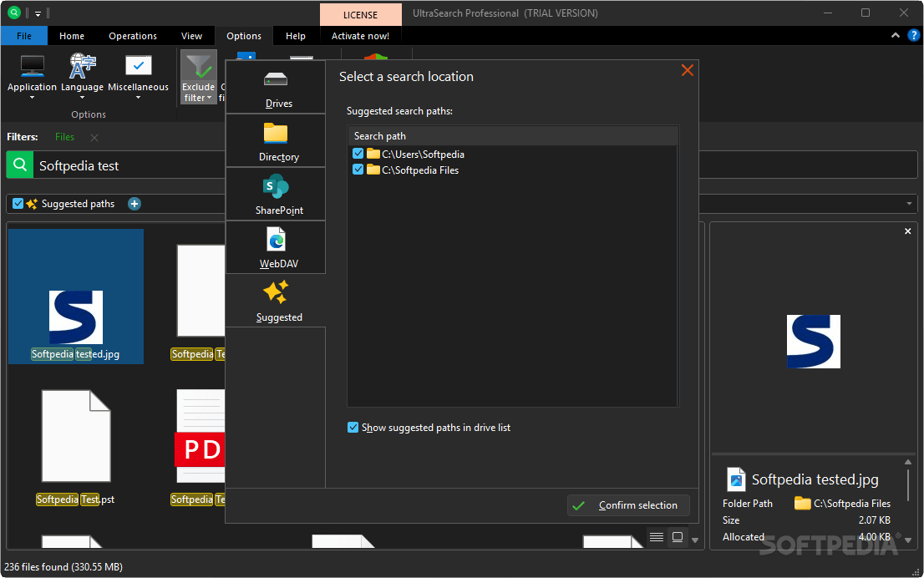Screen dimensions: 924x578
Task: Select the Suggested search locations icon
Action: [278, 299]
